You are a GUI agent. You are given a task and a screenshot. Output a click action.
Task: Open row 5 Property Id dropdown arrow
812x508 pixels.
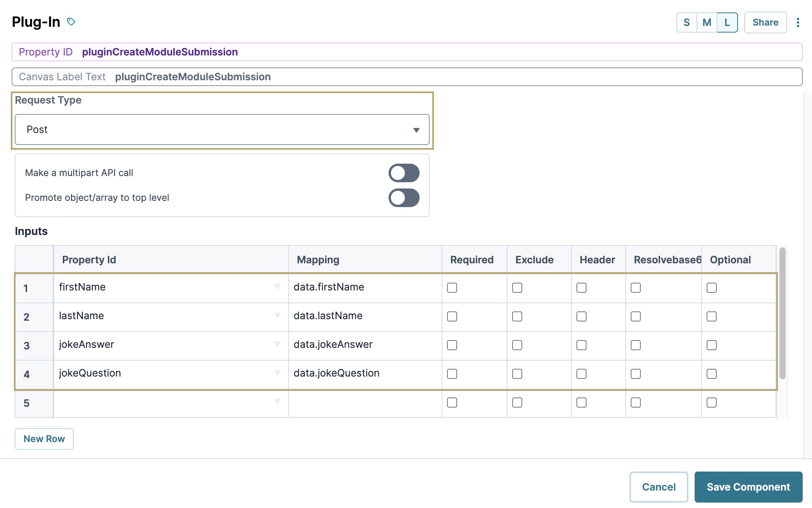277,402
